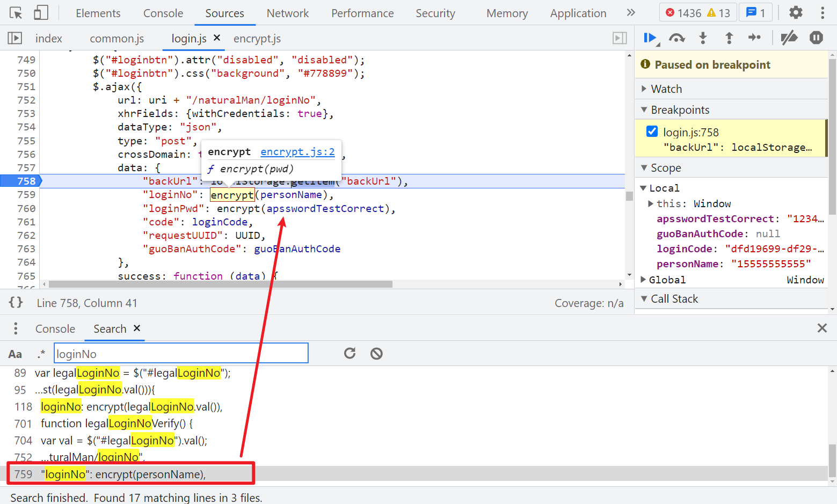Step over next function call
837x504 pixels.
click(x=676, y=38)
